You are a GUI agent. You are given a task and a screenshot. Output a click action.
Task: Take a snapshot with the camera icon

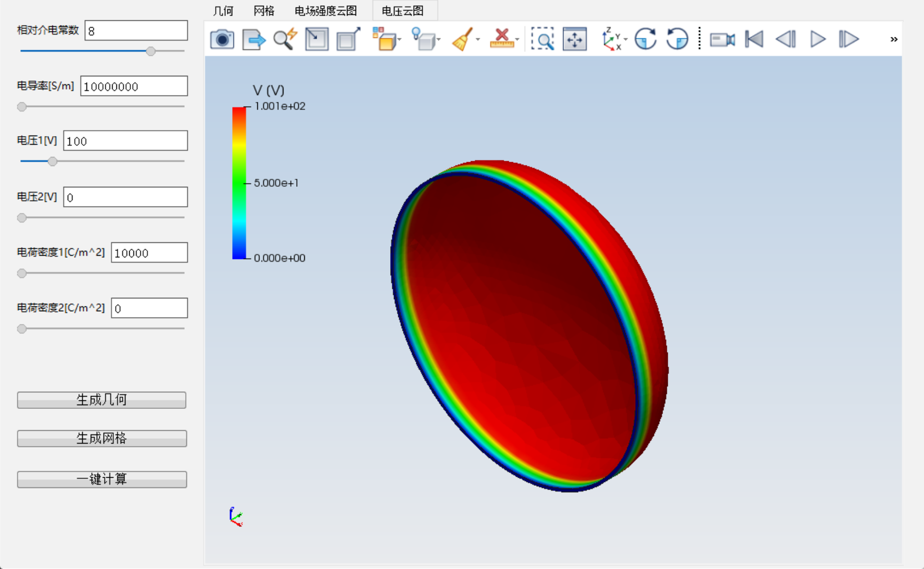(x=222, y=39)
